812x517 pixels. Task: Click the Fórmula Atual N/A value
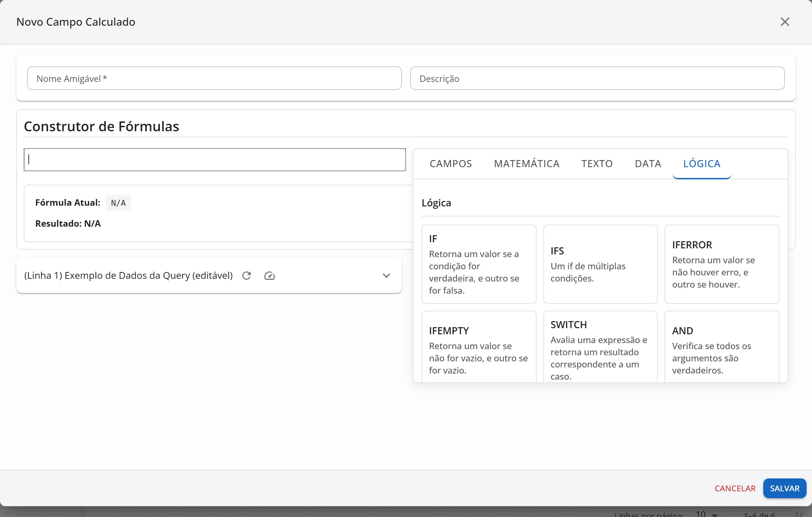[x=118, y=203]
